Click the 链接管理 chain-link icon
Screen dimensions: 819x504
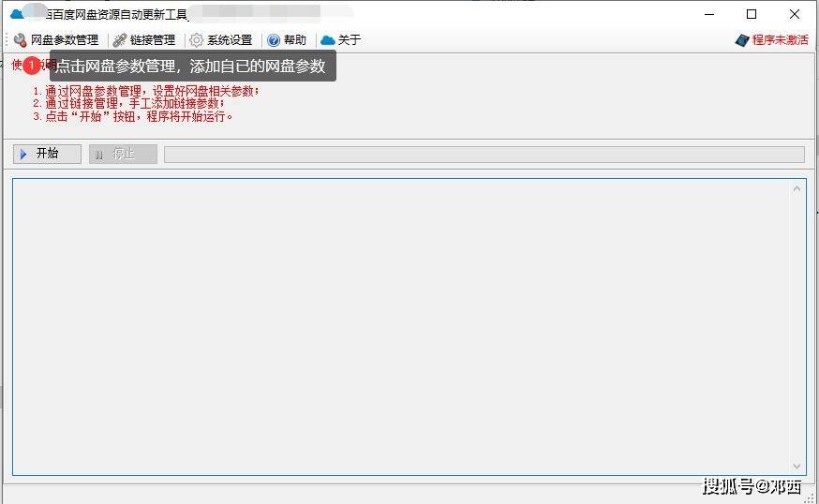[120, 40]
